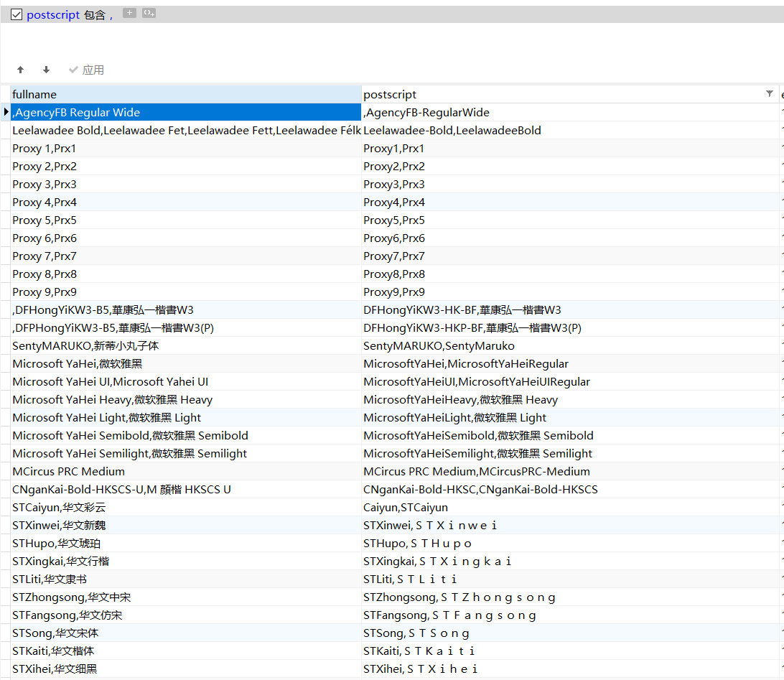Image resolution: width=784 pixels, height=680 pixels.
Task: Select the 'STXihei,华文细黑' fullname cell
Action: pyautogui.click(x=185, y=669)
